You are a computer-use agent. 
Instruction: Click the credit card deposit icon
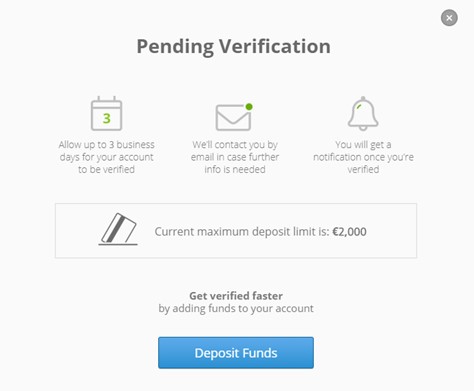118,229
